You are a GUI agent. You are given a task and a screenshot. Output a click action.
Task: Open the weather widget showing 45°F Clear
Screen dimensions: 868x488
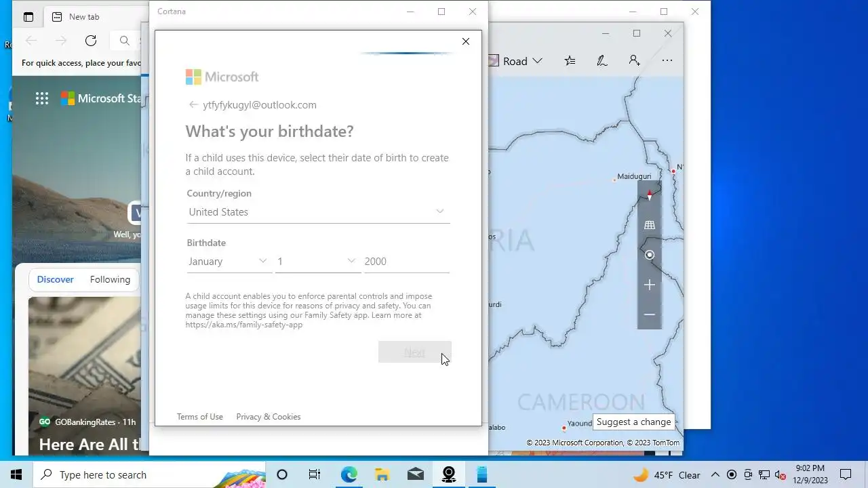coord(667,475)
